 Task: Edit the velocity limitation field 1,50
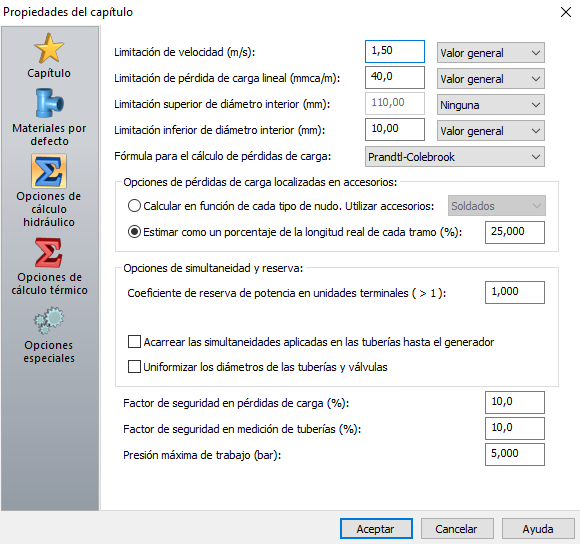pos(395,51)
